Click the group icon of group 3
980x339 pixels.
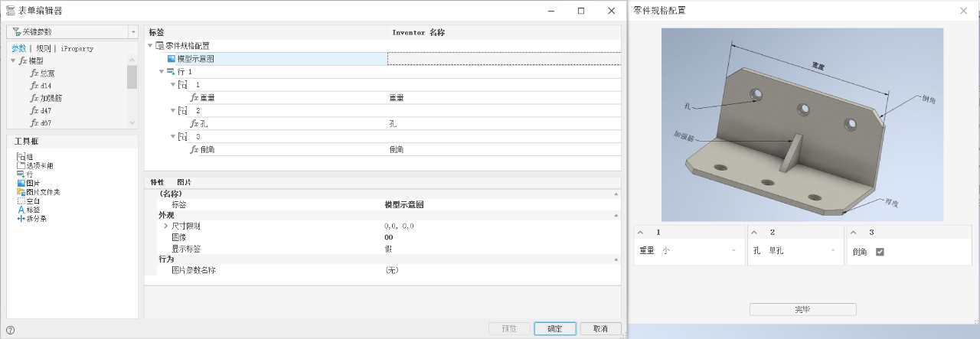(x=182, y=136)
